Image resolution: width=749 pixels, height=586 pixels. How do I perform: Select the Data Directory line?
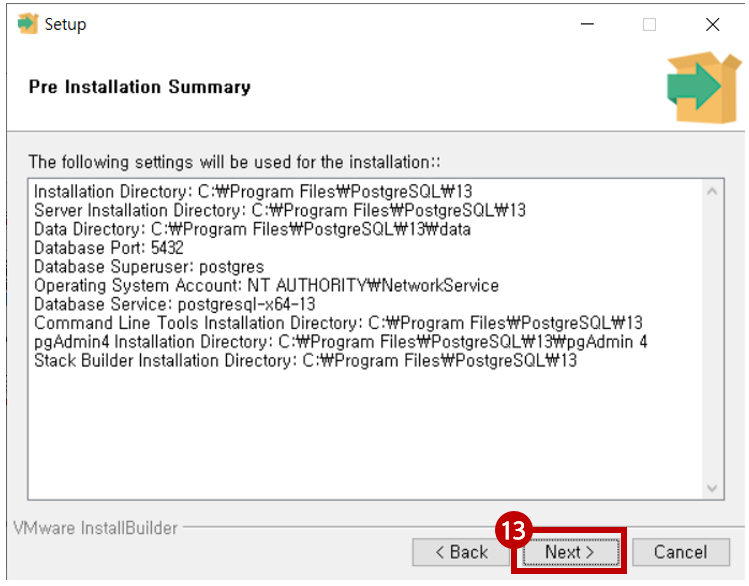[252, 229]
